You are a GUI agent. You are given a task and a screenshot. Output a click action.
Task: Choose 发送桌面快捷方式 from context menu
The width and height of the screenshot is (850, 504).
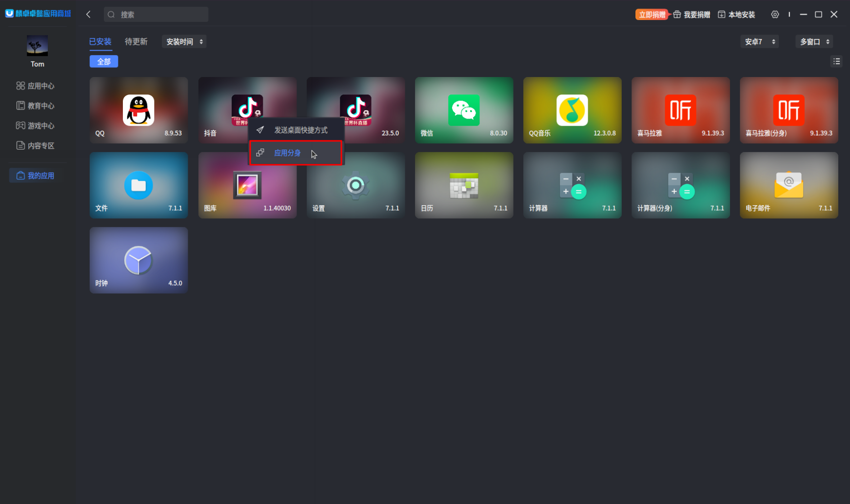(x=297, y=130)
